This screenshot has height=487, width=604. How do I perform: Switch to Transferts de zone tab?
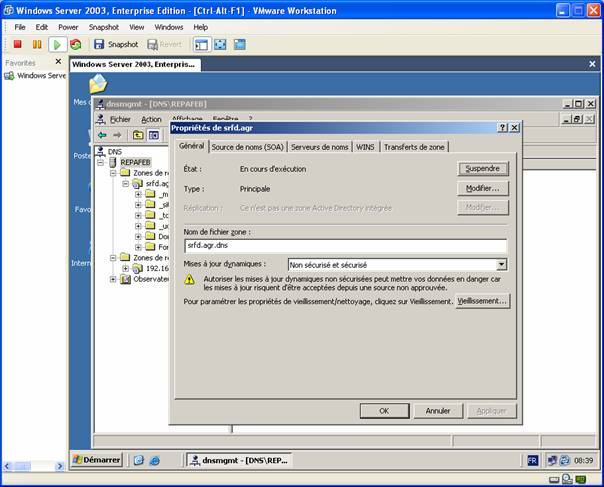[414, 147]
